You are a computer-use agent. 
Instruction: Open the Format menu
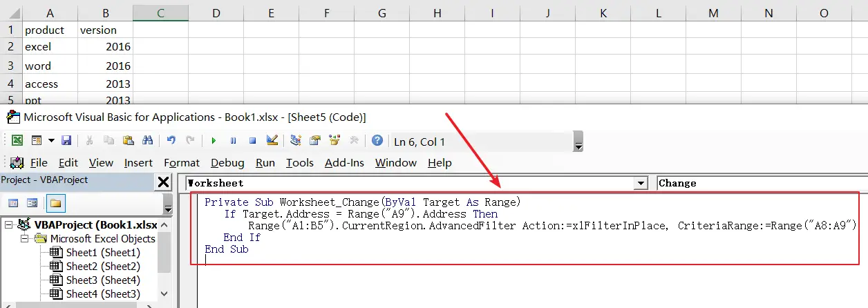(x=182, y=163)
